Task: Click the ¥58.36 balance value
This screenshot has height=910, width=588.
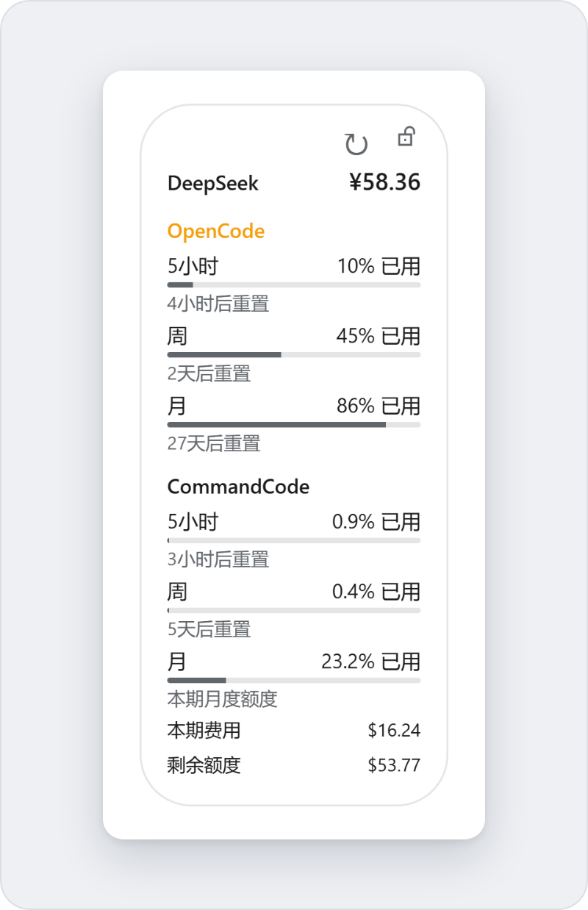Action: point(384,182)
